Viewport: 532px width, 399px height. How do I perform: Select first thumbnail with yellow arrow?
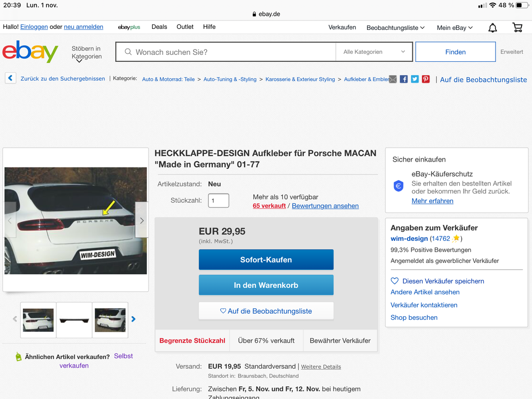coord(38,320)
